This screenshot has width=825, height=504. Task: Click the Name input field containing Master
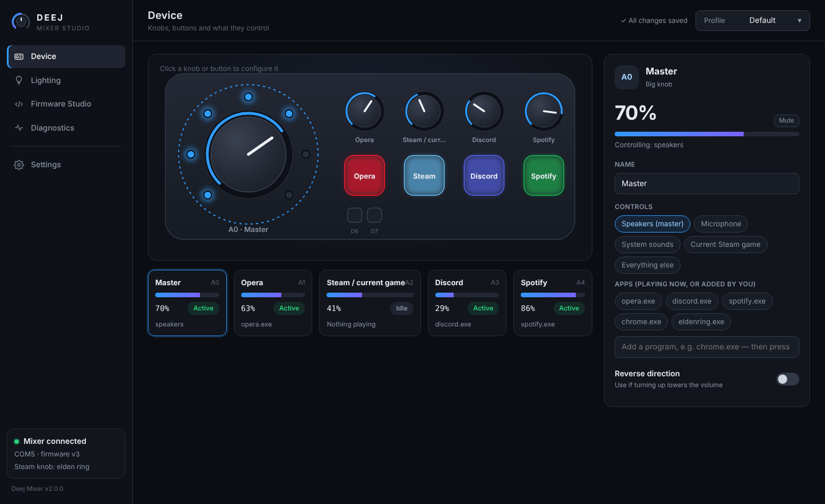click(x=707, y=184)
